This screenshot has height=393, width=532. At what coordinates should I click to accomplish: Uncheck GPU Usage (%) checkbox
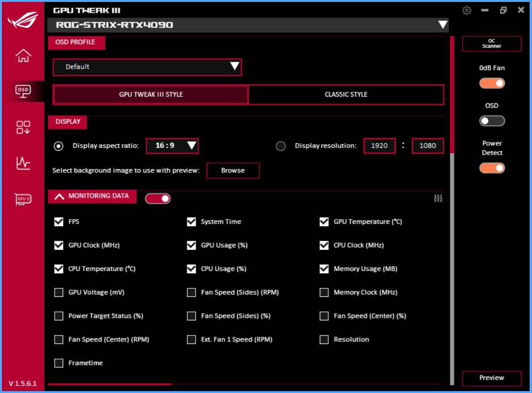191,245
